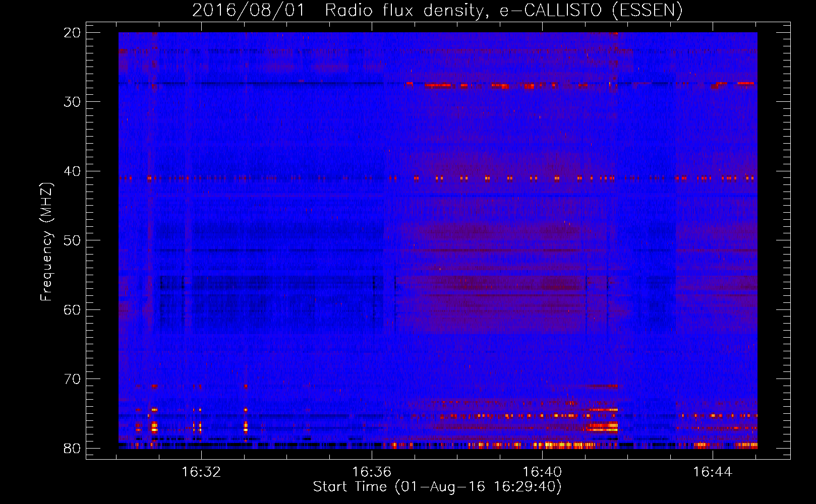Viewport: 816px width, 504px height.
Task: Click the 'Frequency (MHZ)' axis label
Action: (x=46, y=242)
